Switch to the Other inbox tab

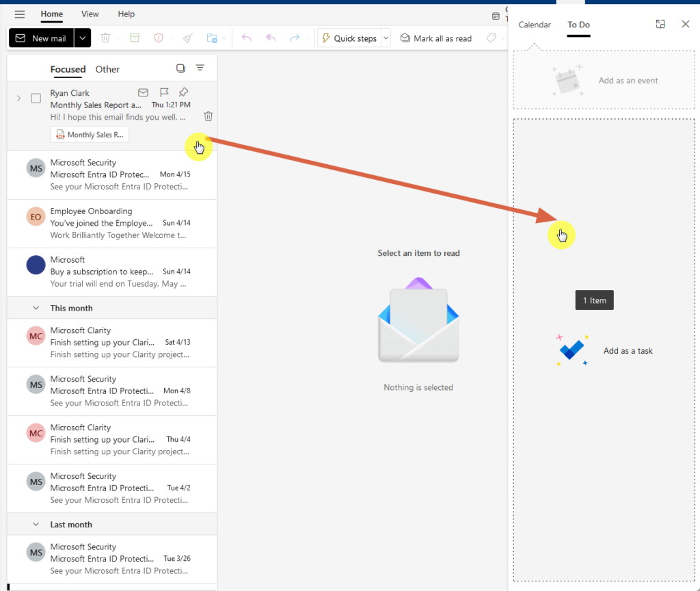tap(107, 69)
